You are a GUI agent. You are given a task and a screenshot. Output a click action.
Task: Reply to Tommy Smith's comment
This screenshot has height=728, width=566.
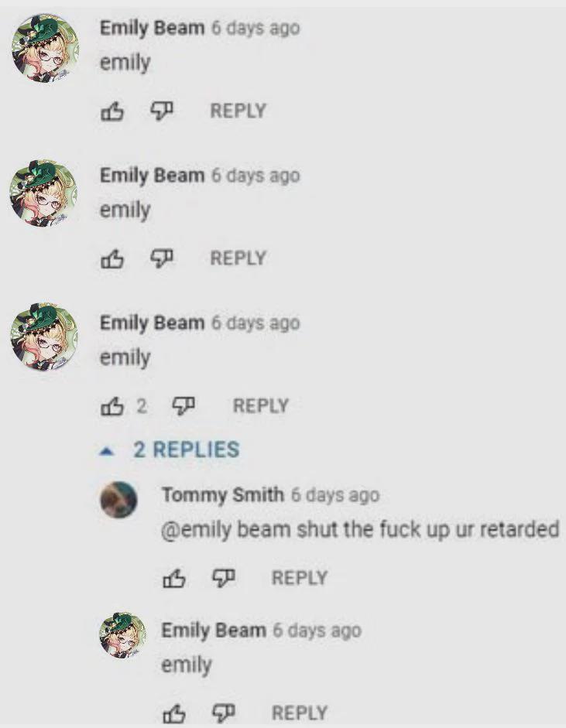point(300,578)
